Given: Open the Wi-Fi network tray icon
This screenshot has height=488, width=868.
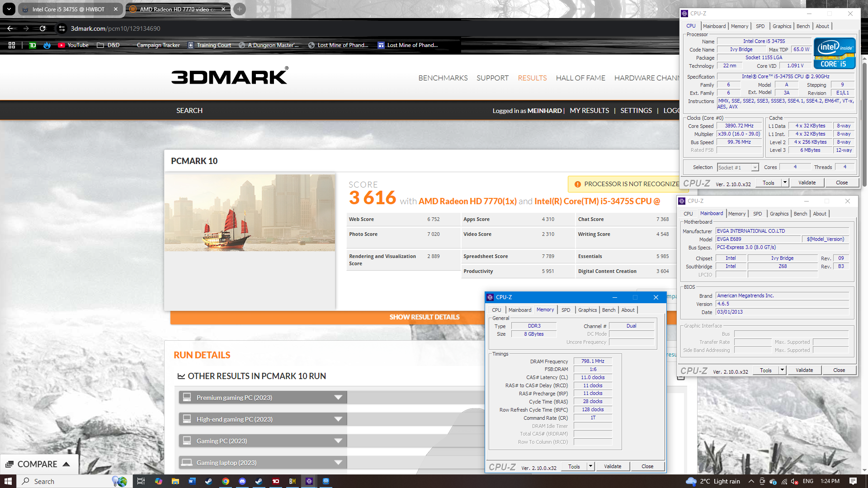Looking at the screenshot, I should pyautogui.click(x=784, y=481).
